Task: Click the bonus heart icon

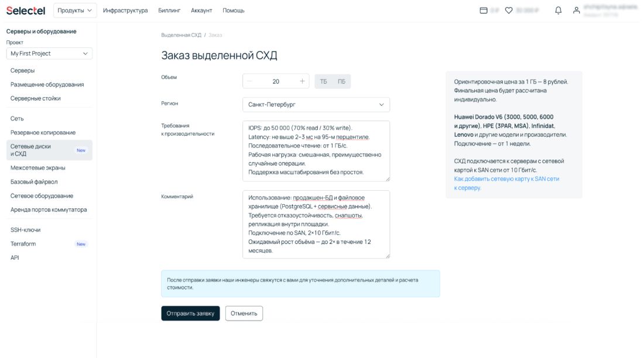Action: point(509,10)
